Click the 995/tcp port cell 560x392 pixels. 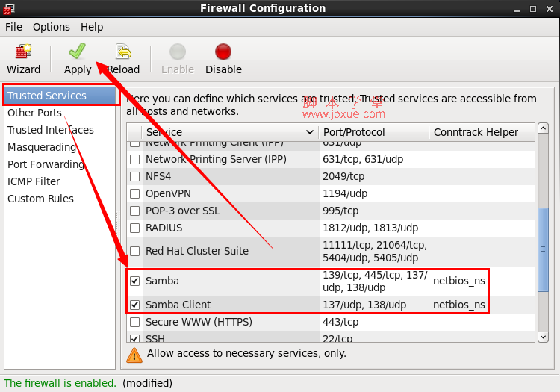tap(340, 211)
